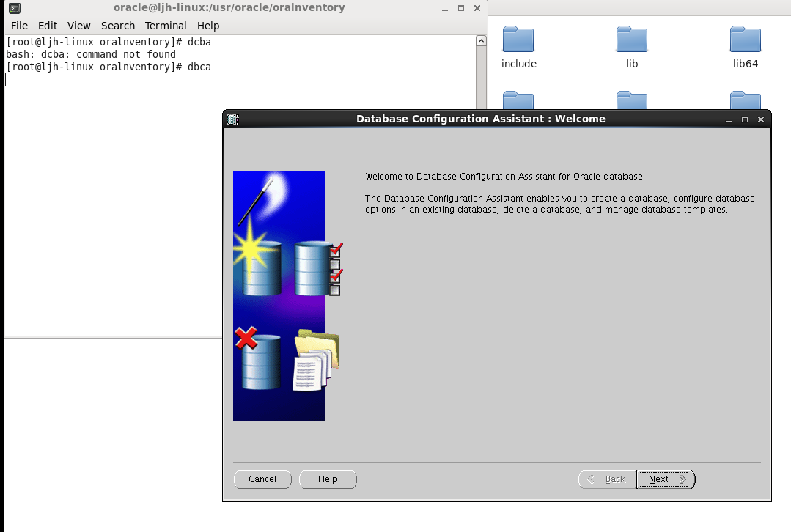Cancel the Database Configuration Assistant
The width and height of the screenshot is (791, 532).
point(262,479)
